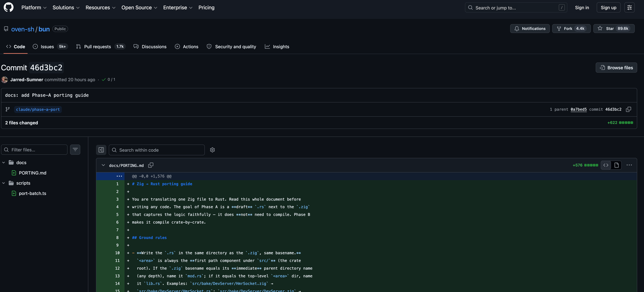The width and height of the screenshot is (644, 292).
Task: Go to the GitHub homepage logo
Action: 9,8
